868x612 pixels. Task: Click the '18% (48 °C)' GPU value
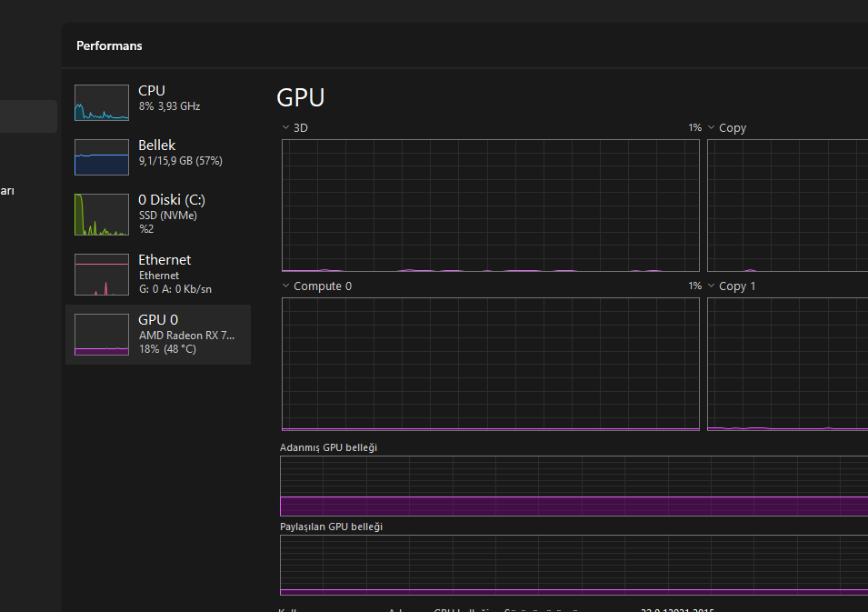tap(168, 349)
